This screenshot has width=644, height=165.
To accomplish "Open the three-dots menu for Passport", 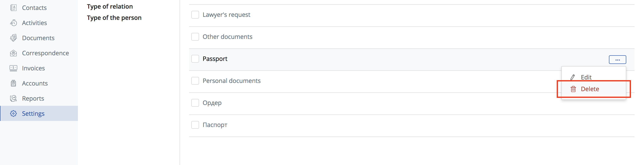I will tap(618, 60).
